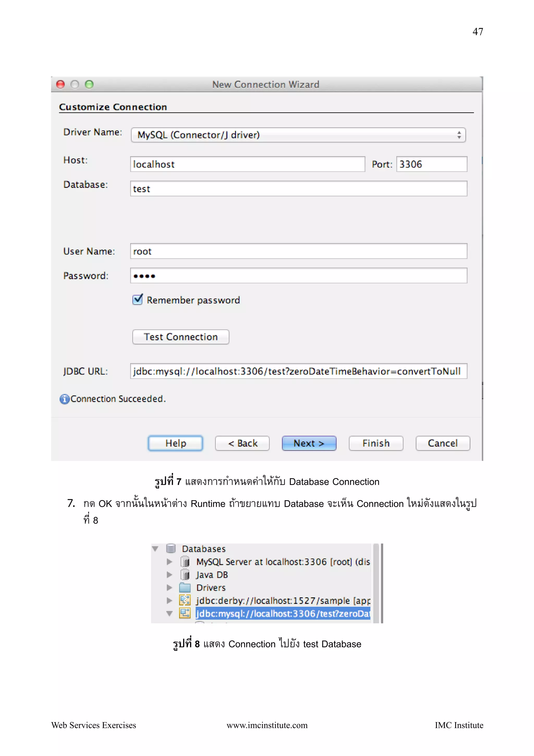Click the MySQL Server node icon
Screen dimensions: 534x756
185,561
